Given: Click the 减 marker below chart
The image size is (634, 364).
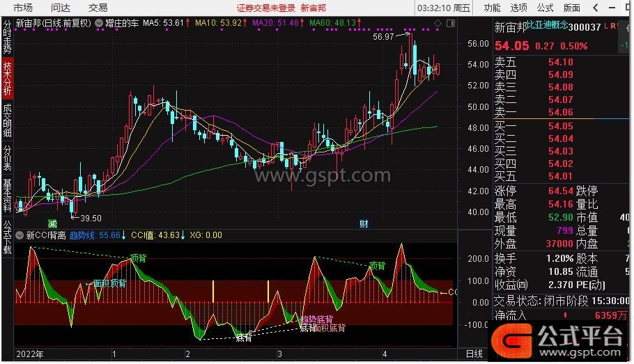Looking at the screenshot, I should (x=52, y=223).
